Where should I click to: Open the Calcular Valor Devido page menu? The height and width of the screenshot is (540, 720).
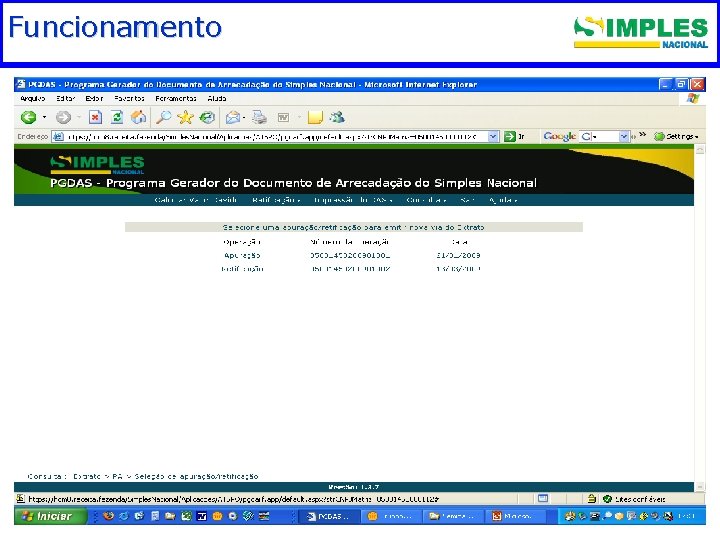(x=196, y=200)
